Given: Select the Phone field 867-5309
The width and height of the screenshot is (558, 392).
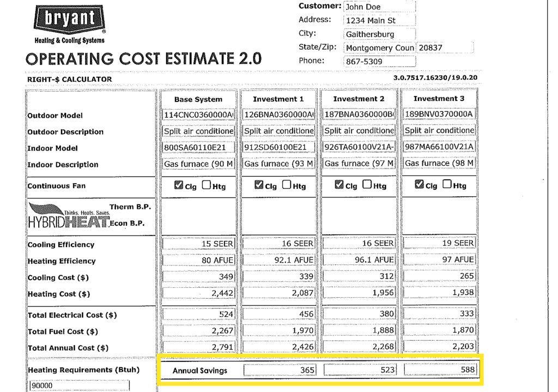Looking at the screenshot, I should [379, 61].
